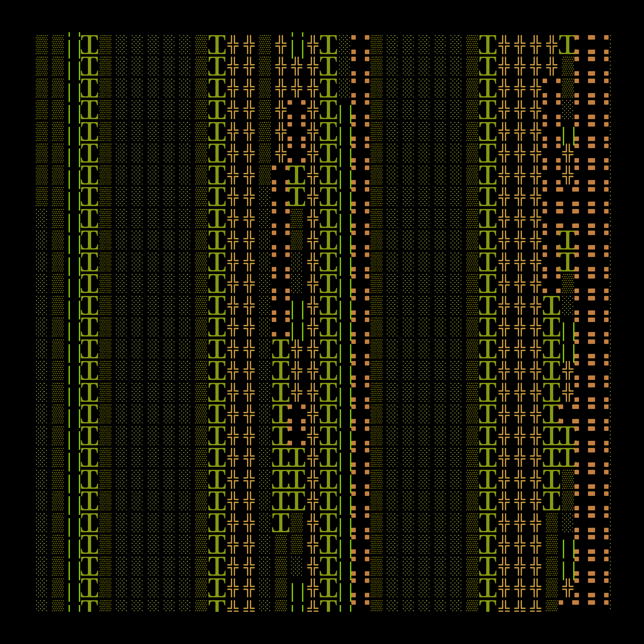The width and height of the screenshot is (644, 644).
Task: Click the dense dotted tile under the top-right corner I-beam
Action: tap(568, 66)
